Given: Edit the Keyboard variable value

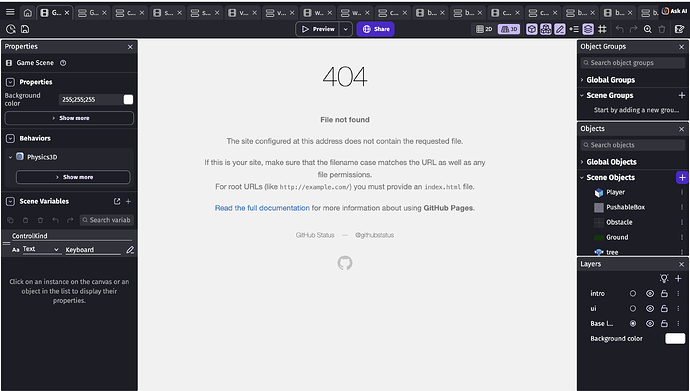Looking at the screenshot, I should [x=93, y=250].
